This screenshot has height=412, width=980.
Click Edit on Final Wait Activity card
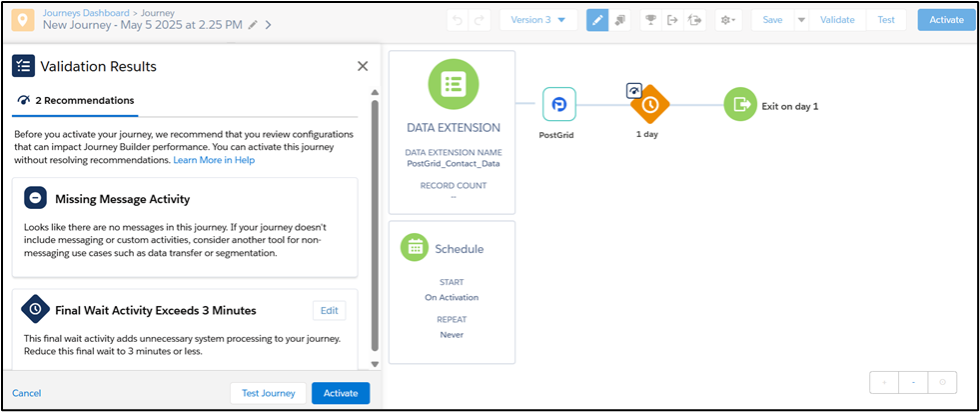[x=329, y=311]
